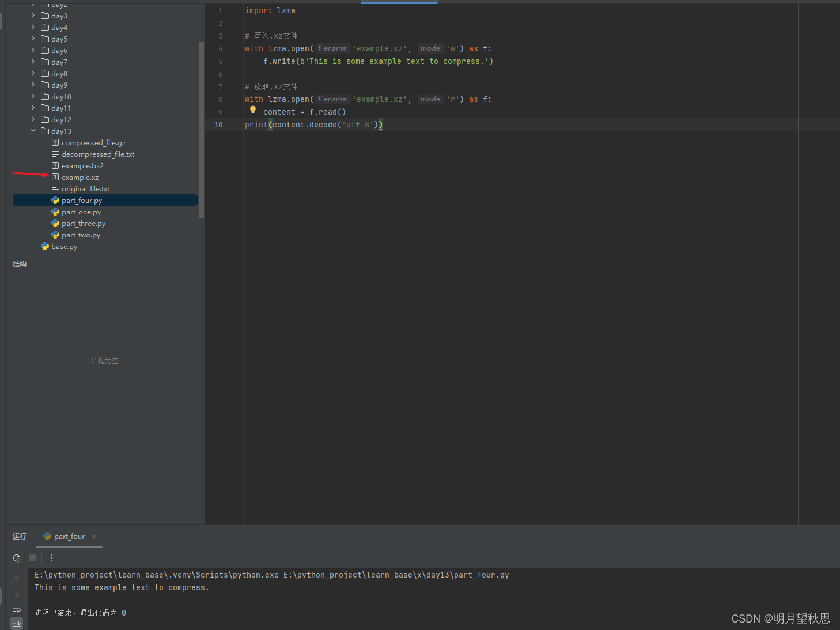Click the 运行 panel label
Viewport: 840px width, 630px height.
pos(20,537)
